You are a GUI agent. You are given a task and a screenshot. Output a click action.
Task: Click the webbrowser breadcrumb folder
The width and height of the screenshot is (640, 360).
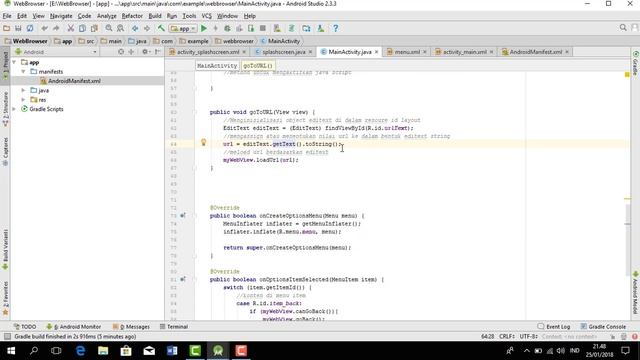[x=234, y=41]
